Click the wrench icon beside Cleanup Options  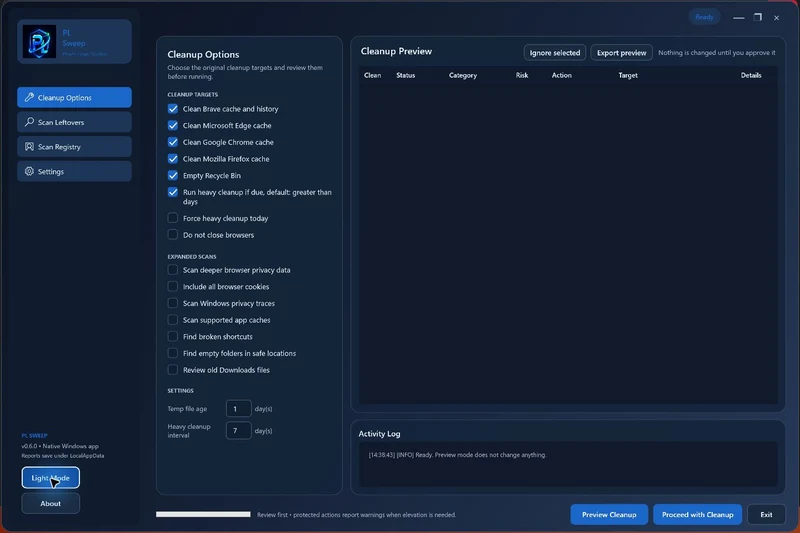tap(29, 97)
